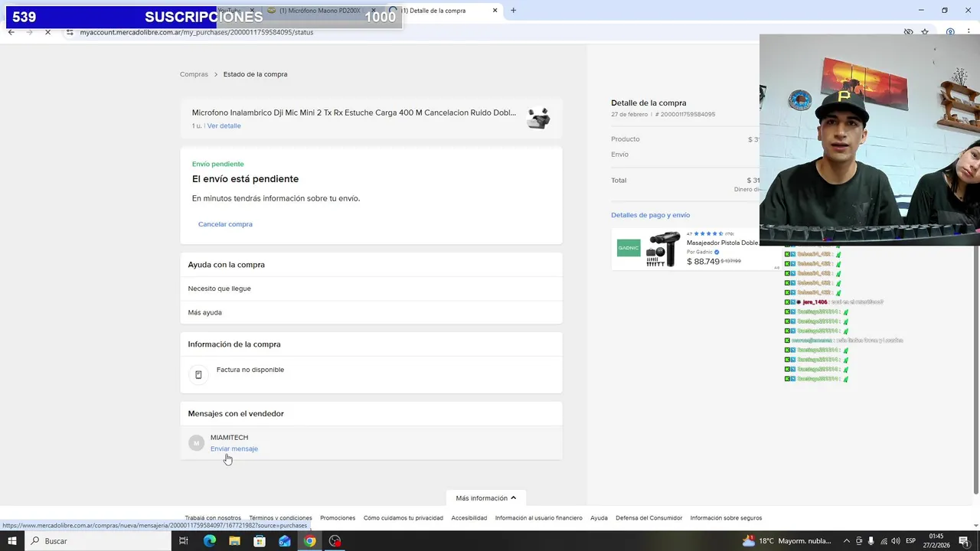Screen dimensions: 980x551
Task: Collapse the Más información panel
Action: [x=486, y=498]
